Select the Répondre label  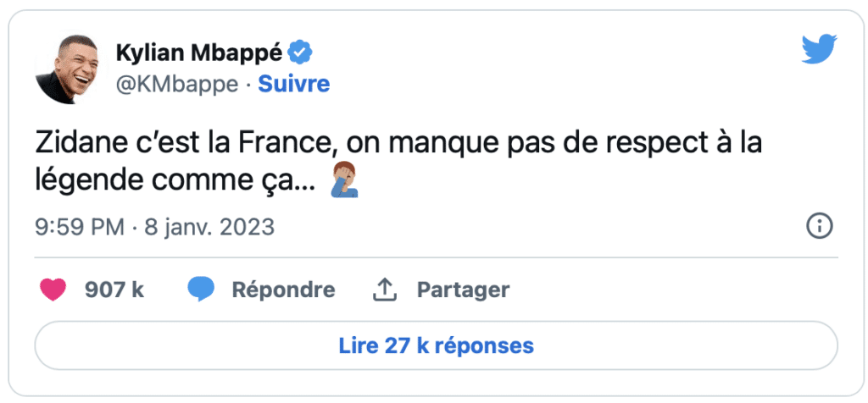click(x=283, y=290)
